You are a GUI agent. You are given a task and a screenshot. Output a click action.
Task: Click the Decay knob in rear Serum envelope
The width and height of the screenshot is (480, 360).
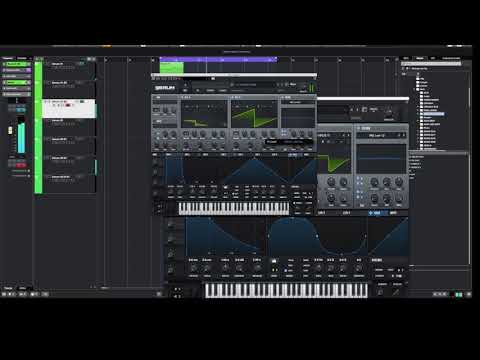[225, 268]
